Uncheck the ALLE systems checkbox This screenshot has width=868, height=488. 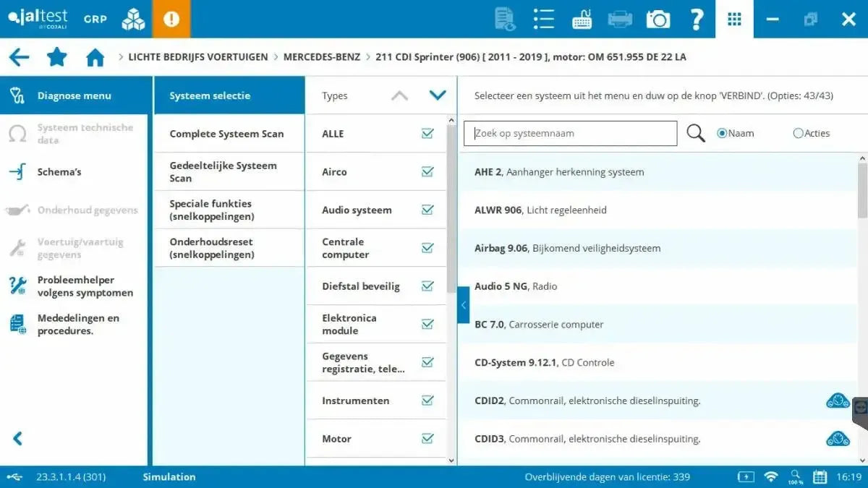tap(427, 133)
